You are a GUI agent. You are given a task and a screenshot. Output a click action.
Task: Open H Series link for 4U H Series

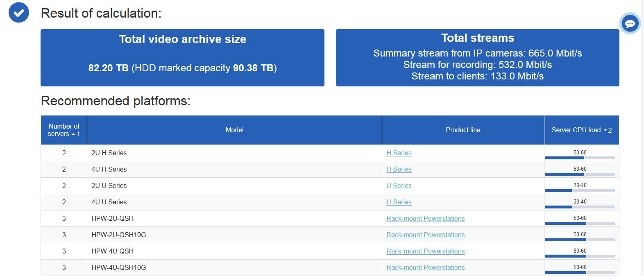click(x=399, y=169)
